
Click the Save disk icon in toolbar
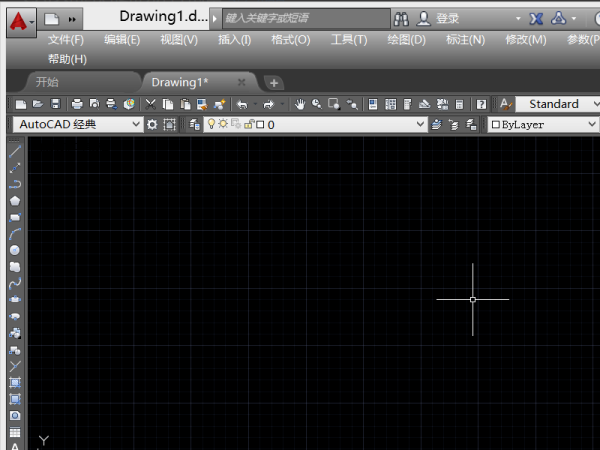point(56,104)
